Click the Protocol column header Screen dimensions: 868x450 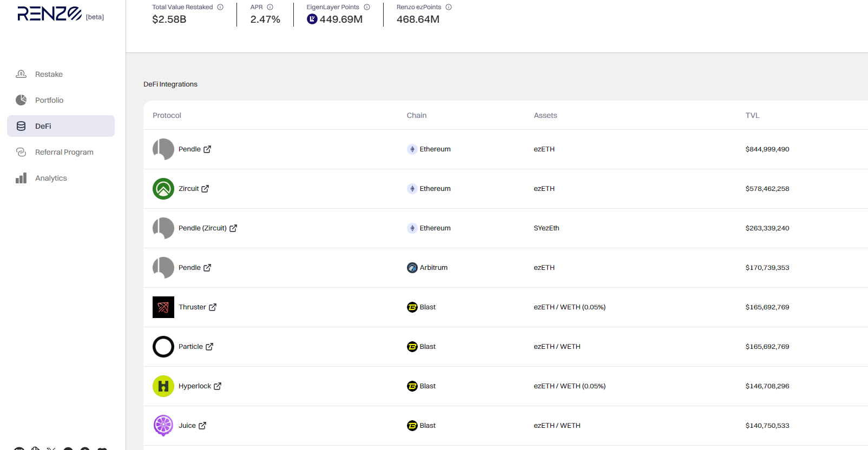pos(167,115)
